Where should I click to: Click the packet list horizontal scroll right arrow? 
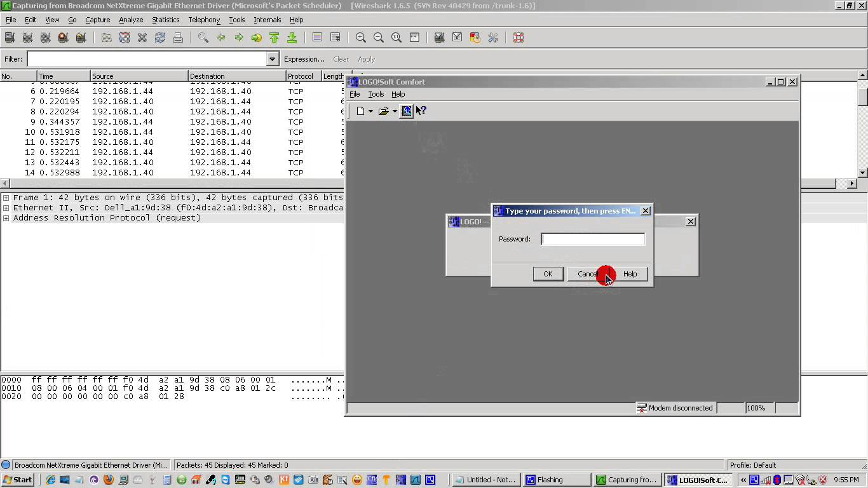pos(852,184)
